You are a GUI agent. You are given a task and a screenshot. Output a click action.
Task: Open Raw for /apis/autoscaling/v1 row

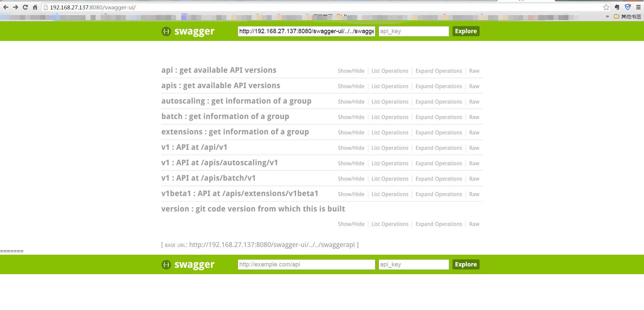(474, 163)
